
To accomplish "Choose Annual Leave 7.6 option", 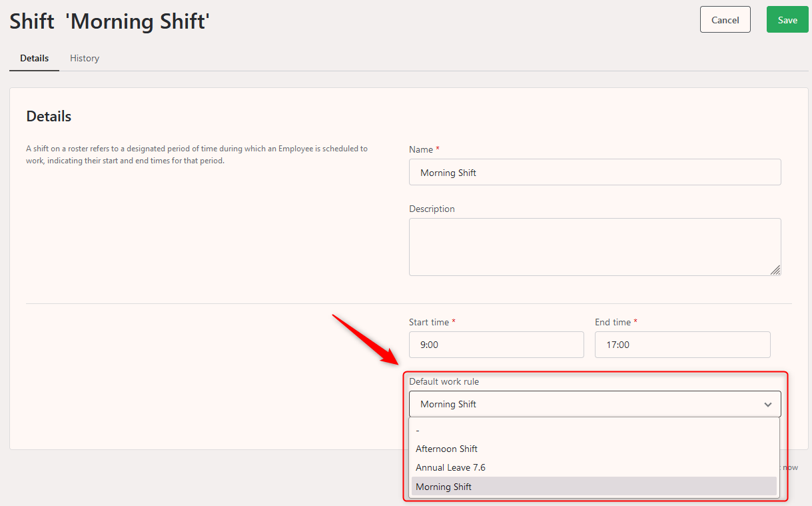I will point(594,467).
